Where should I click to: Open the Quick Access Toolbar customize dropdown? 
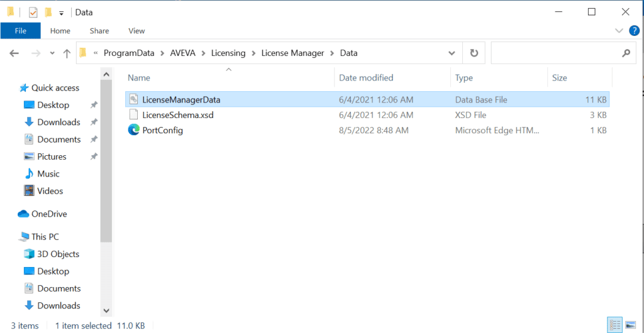pos(61,13)
